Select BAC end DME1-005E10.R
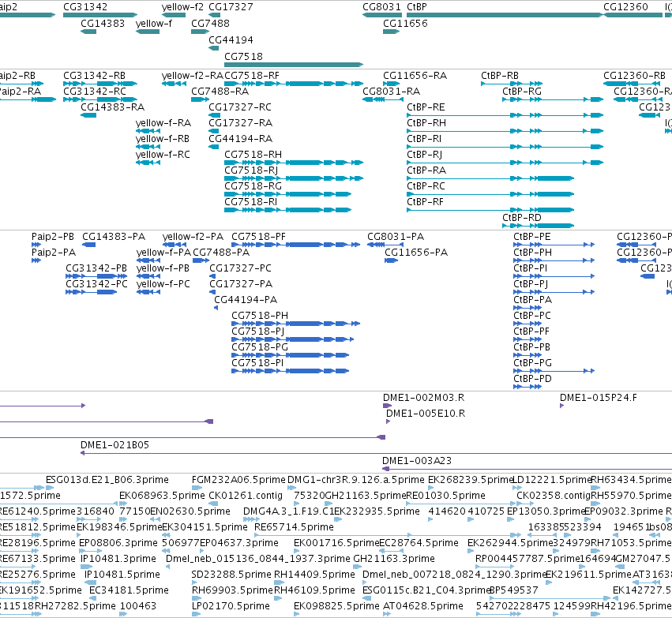The height and width of the screenshot is (618, 672). (426, 414)
